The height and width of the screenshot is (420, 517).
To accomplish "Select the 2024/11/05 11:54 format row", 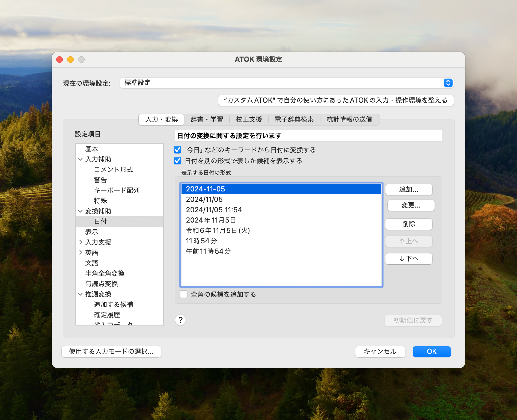I will click(x=281, y=210).
